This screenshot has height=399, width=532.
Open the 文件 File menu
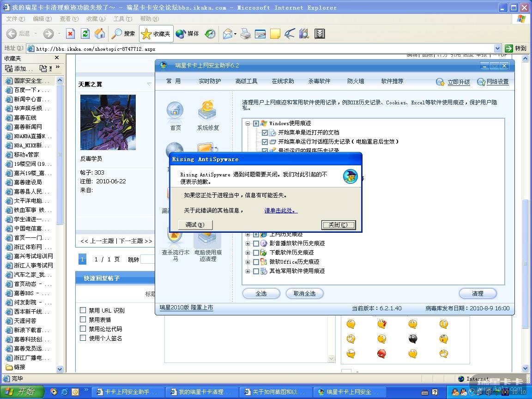pos(16,19)
